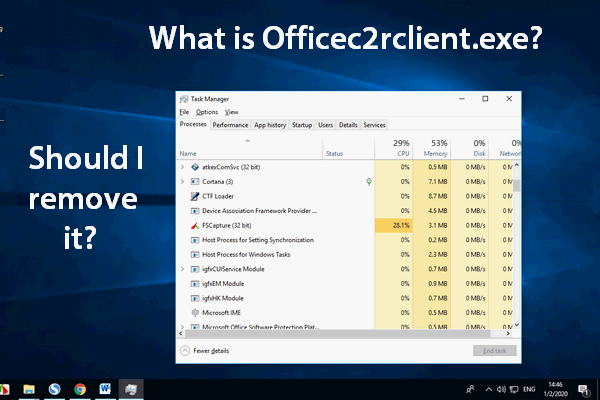Select the Microsoft IME process name
The height and width of the screenshot is (400, 600).
(x=222, y=313)
